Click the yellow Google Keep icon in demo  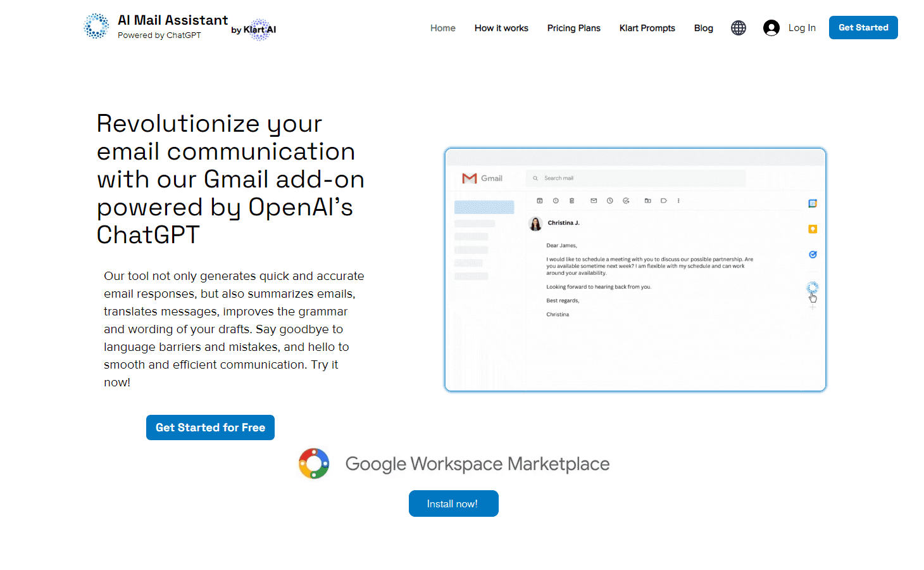point(813,229)
